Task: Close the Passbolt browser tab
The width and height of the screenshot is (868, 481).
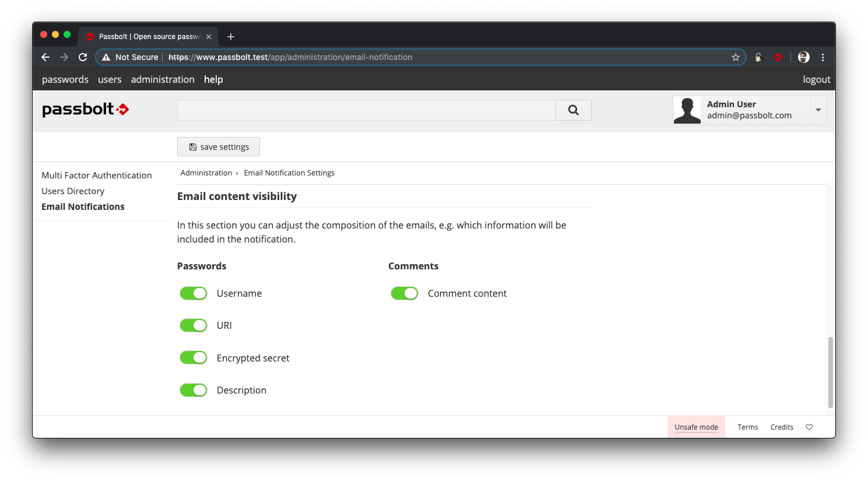Action: 209,37
